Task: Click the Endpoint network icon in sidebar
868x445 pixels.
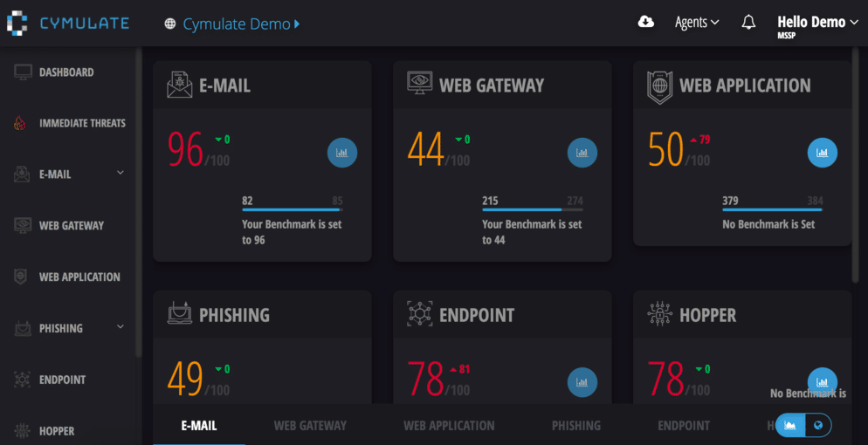Action: tap(22, 380)
